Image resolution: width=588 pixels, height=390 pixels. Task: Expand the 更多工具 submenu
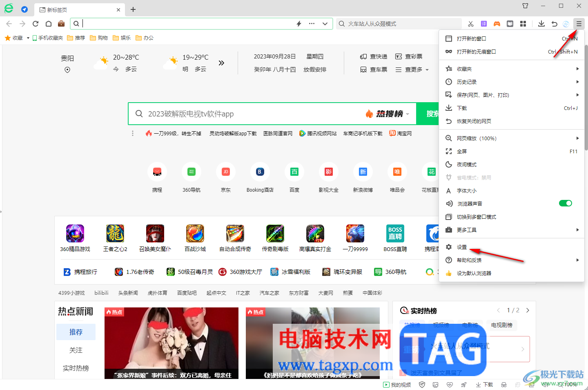click(x=577, y=230)
